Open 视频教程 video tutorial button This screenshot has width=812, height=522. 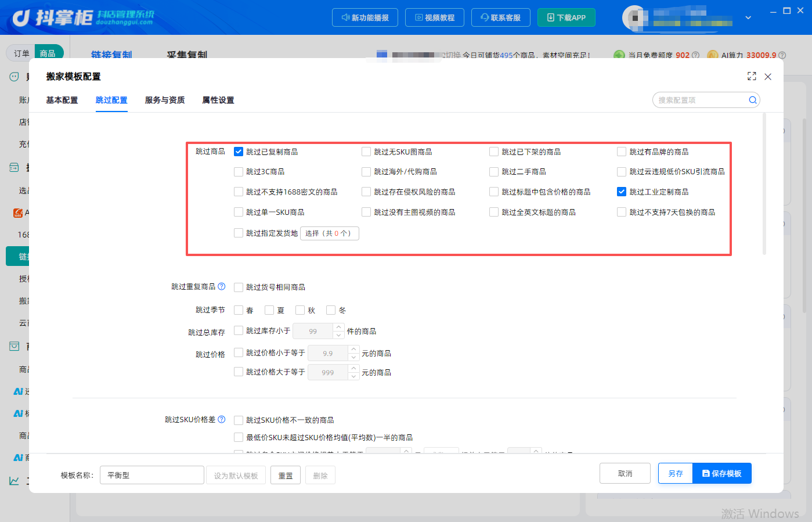[435, 17]
